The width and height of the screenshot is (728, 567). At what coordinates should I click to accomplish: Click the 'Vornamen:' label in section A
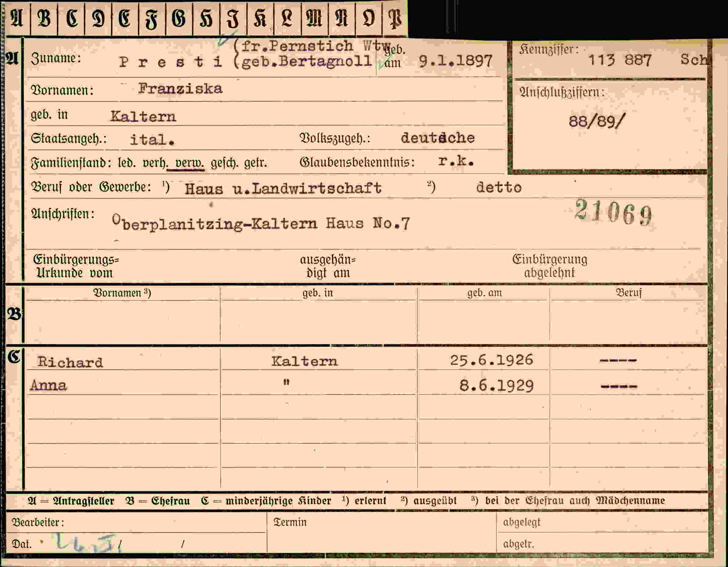tap(62, 90)
